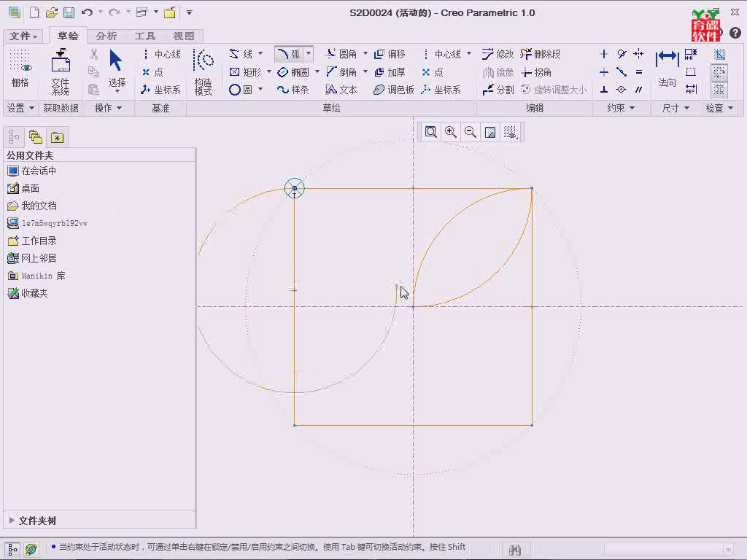The width and height of the screenshot is (747, 560).
Task: Click 修改 to modify dimensions
Action: pyautogui.click(x=498, y=54)
